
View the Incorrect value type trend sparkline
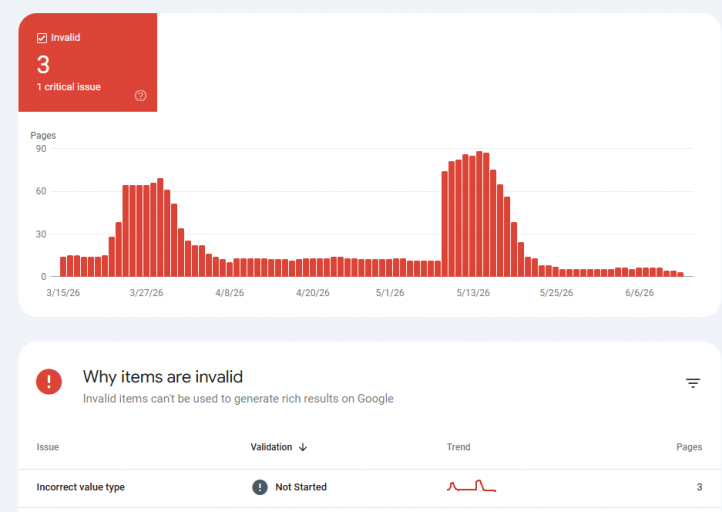point(471,486)
